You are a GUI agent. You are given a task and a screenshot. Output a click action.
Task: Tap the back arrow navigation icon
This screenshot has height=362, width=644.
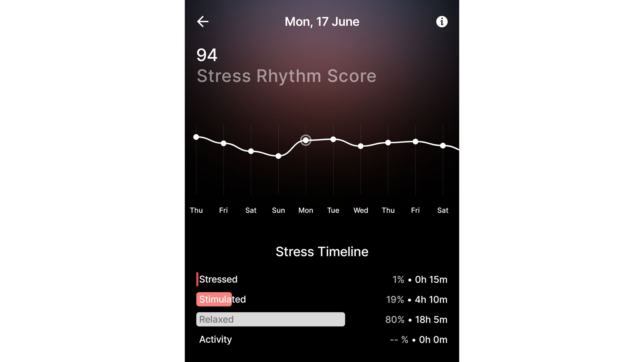203,21
